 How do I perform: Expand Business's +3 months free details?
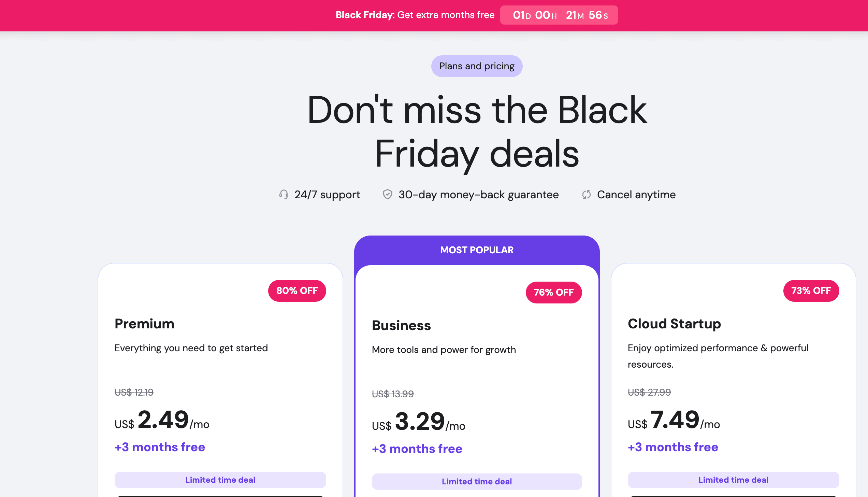click(417, 449)
